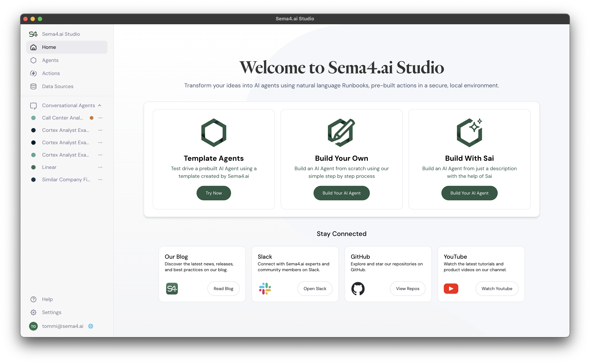Click the Actions lightning bolt icon
The width and height of the screenshot is (590, 364).
33,73
